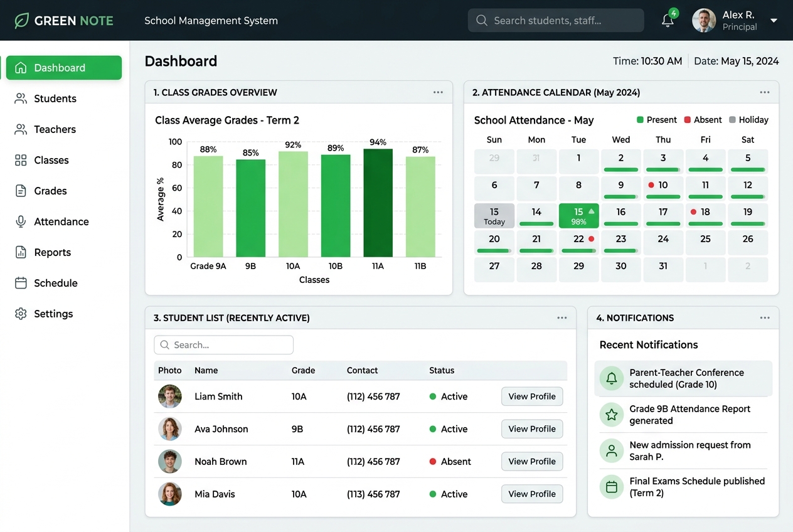Image resolution: width=793 pixels, height=532 pixels.
Task: Click the Settings gear in sidebar
Action: 21,314
